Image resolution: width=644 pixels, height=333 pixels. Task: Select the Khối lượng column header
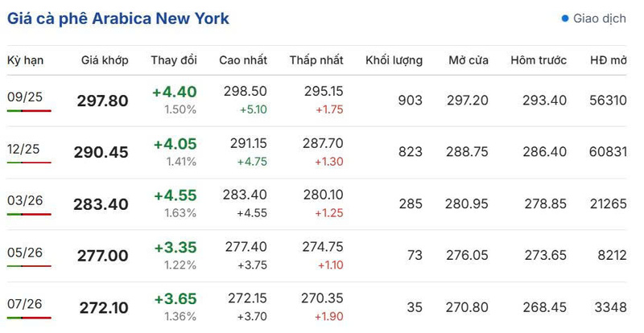pos(394,60)
